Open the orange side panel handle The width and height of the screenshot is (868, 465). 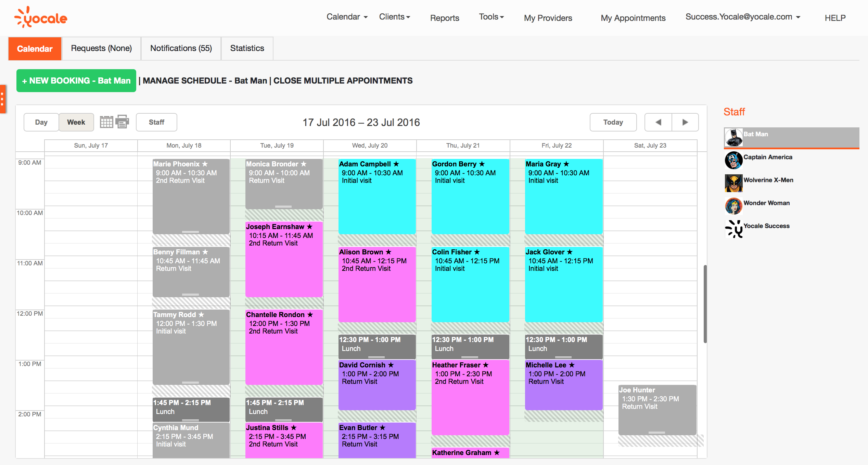3,99
